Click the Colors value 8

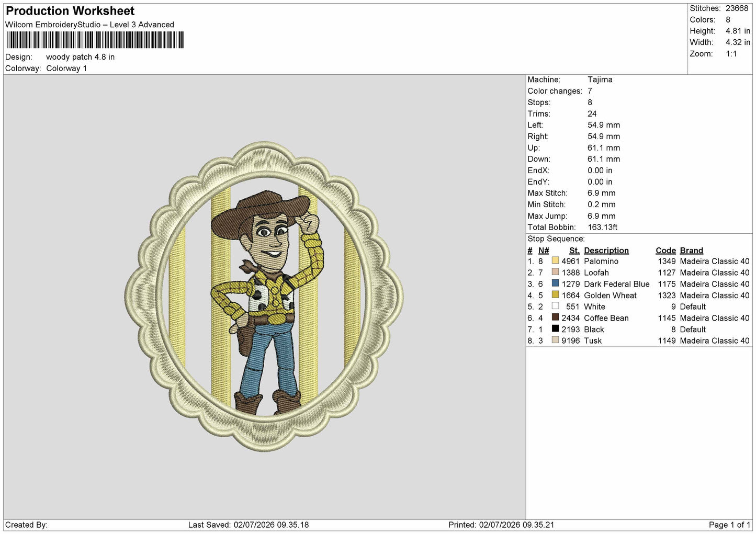tap(728, 20)
